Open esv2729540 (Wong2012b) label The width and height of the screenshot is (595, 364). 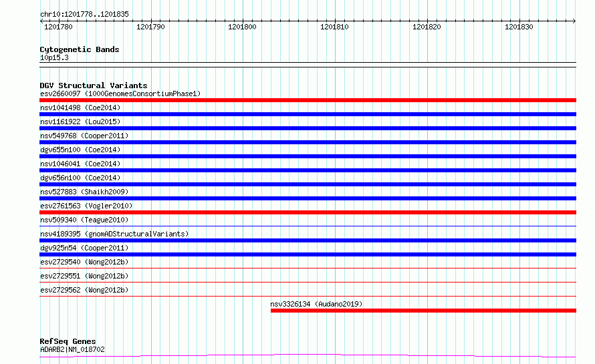(84, 262)
